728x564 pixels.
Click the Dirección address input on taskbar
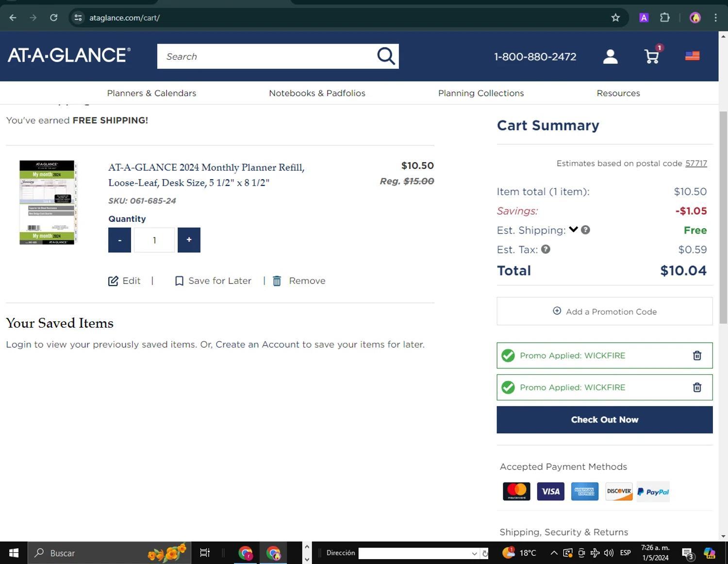click(x=414, y=553)
